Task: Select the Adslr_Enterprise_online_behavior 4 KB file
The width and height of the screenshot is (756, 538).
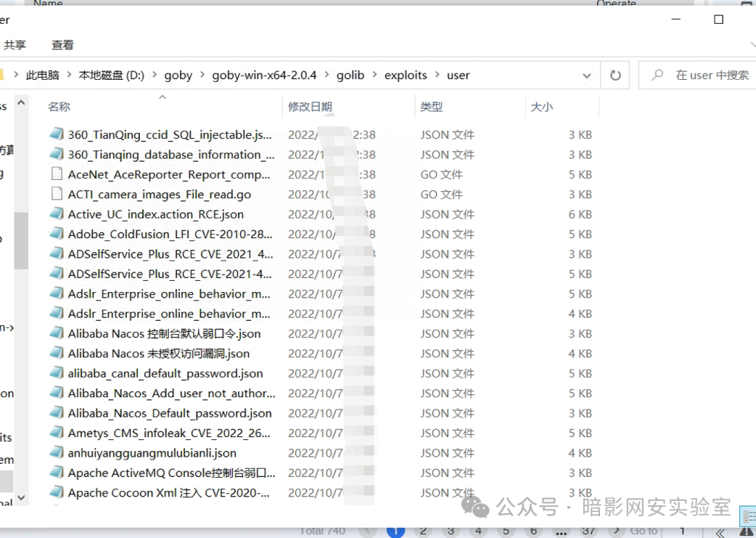Action: (x=169, y=313)
